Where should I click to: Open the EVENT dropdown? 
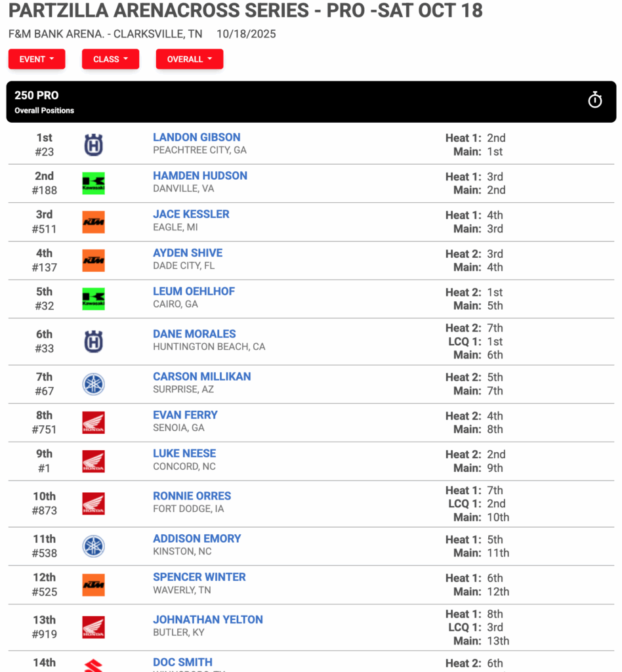click(x=37, y=59)
